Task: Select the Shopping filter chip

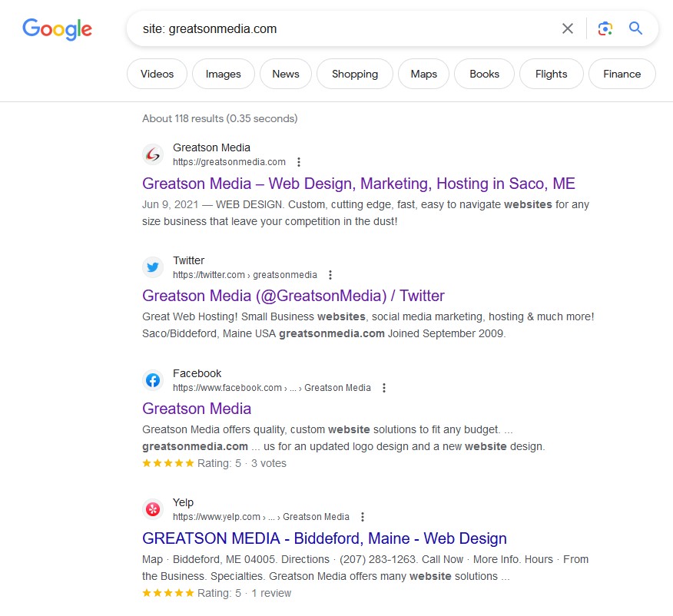Action: coord(354,74)
